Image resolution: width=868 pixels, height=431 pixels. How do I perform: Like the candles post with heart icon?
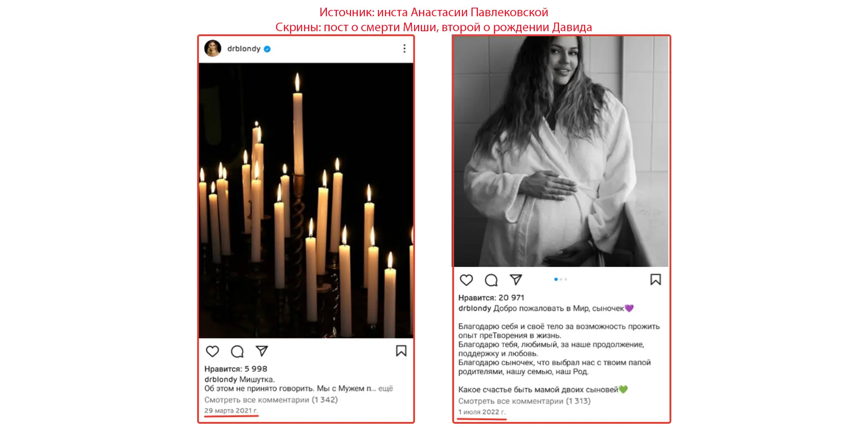click(x=212, y=351)
